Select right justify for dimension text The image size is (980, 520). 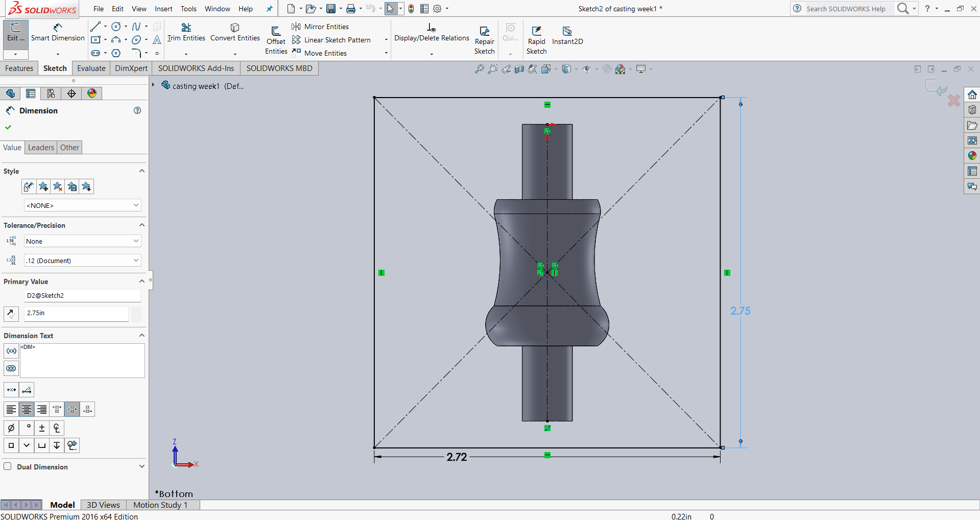point(42,410)
